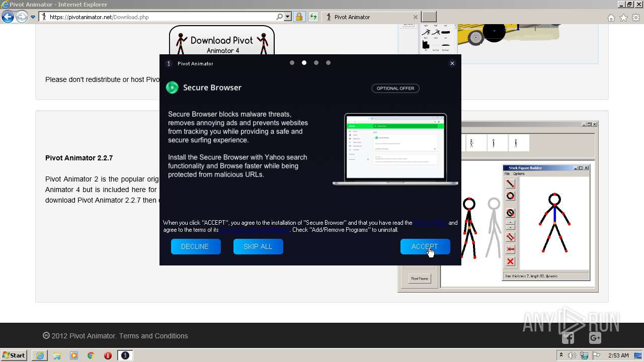This screenshot has height=362, width=644.
Task: Open Windows Explorer from the taskbar
Action: click(x=57, y=355)
